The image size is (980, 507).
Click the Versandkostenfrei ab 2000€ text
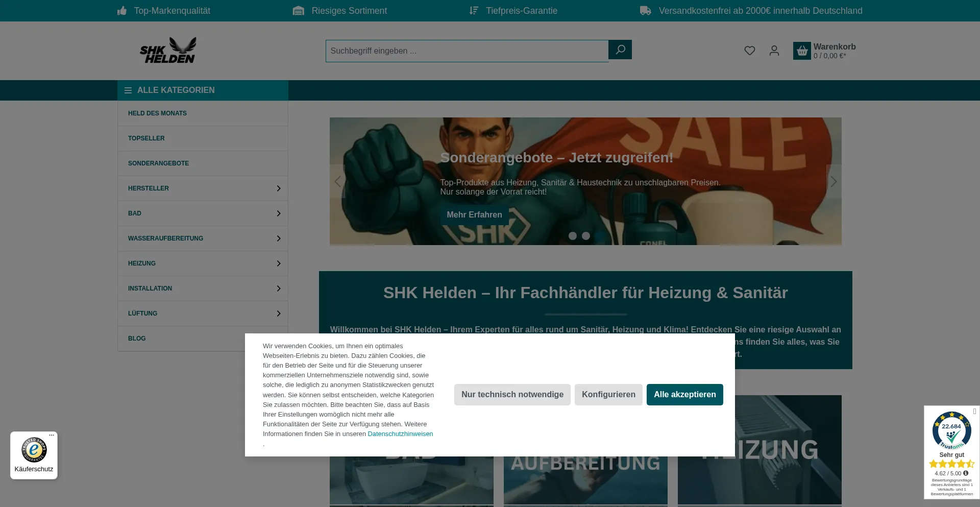click(761, 11)
